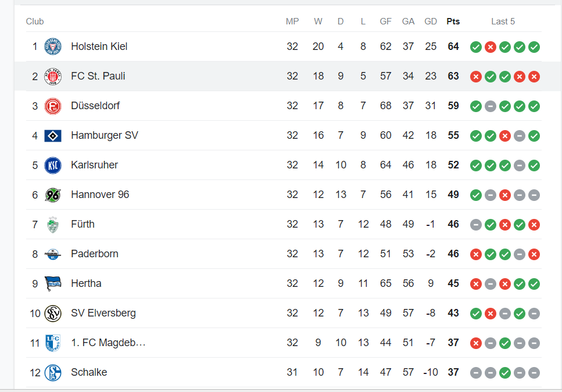
Task: Click the Hertha flag logo
Action: (x=53, y=283)
